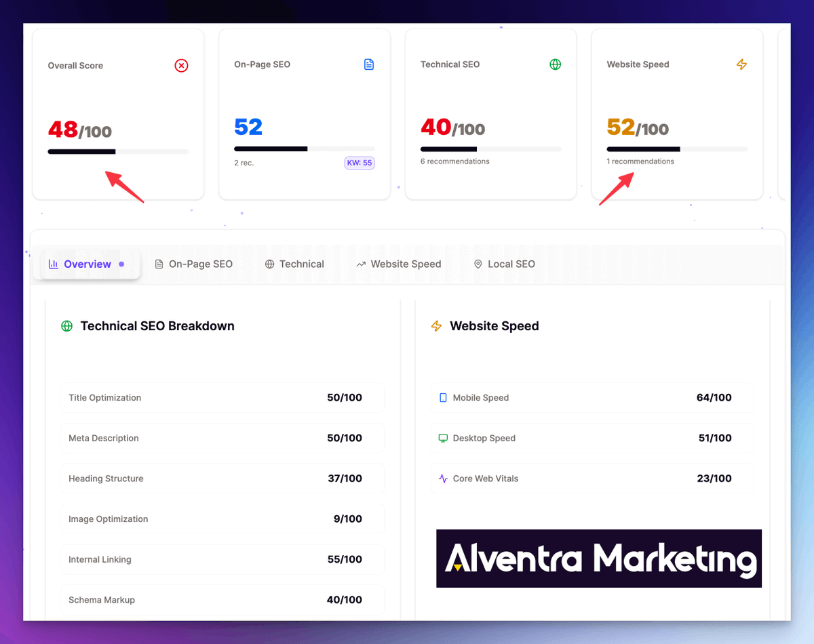814x644 pixels.
Task: Switch to the On-Page SEO tab
Action: pos(201,264)
